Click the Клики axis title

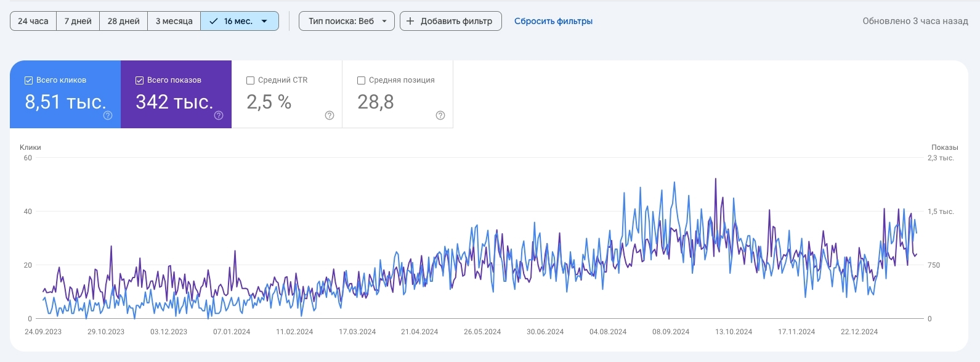[30, 147]
